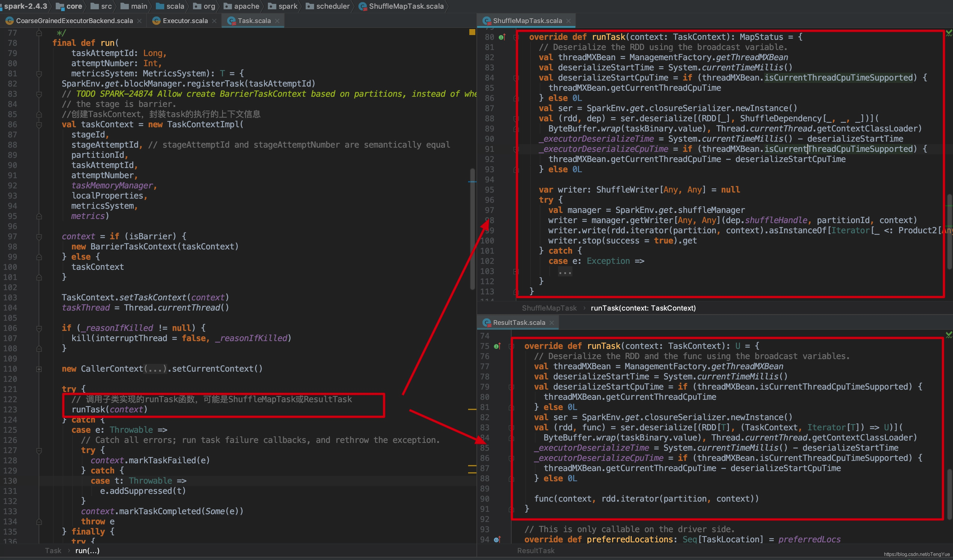Click the ResultTask.scala file type icon on tab
Viewport: 953px width, 560px height.
[487, 323]
